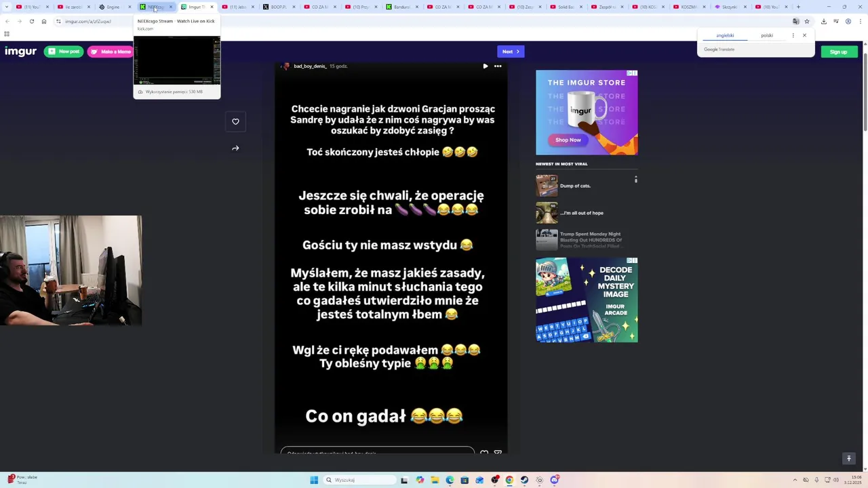
Task: Open the weather widget on the taskbar
Action: pyautogui.click(x=22, y=480)
